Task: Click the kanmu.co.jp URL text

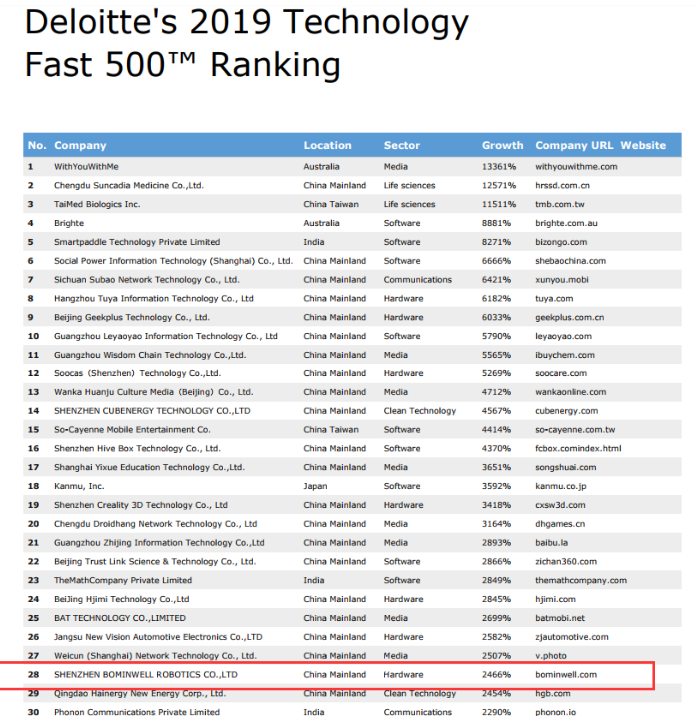Action: (x=560, y=486)
